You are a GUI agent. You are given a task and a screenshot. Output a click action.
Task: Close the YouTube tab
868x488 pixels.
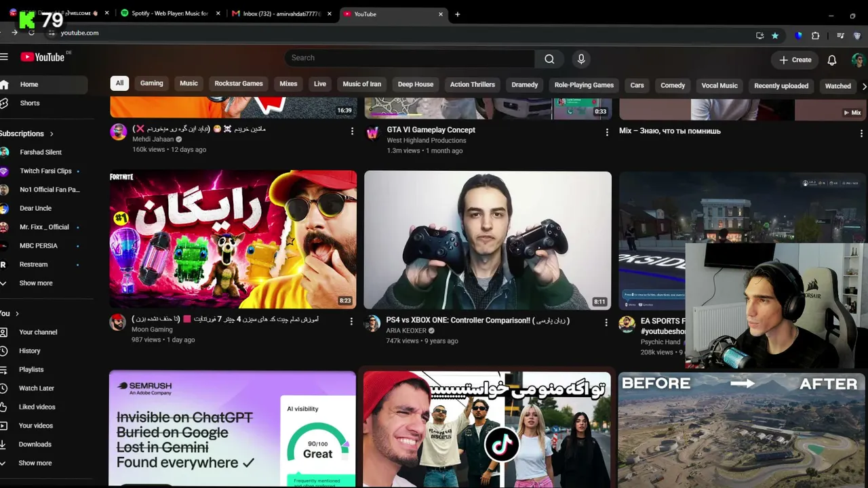coord(441,14)
